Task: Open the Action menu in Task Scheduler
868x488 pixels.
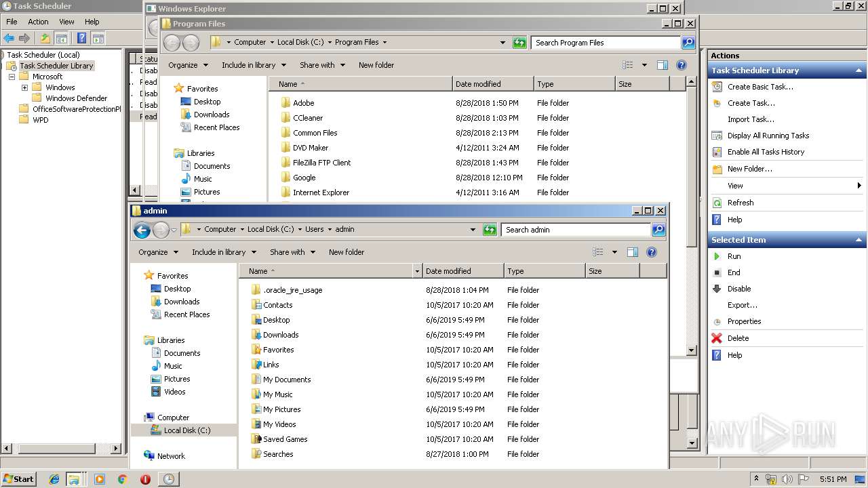Action: [x=38, y=22]
